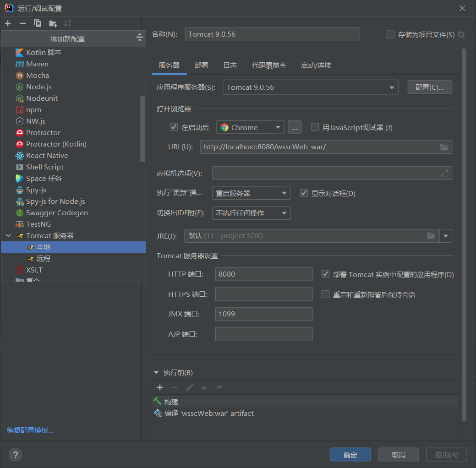Click the 取消 button
The height and width of the screenshot is (468, 476).
pyautogui.click(x=398, y=455)
